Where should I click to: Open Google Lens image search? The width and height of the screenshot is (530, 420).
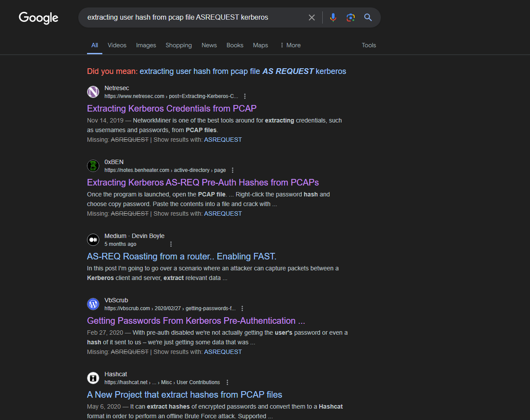[350, 17]
